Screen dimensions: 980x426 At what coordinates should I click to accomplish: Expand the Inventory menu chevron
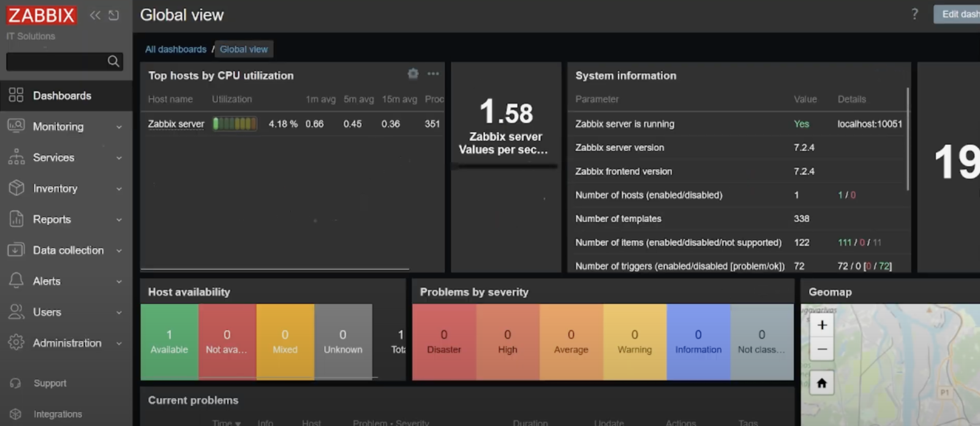[x=119, y=189]
